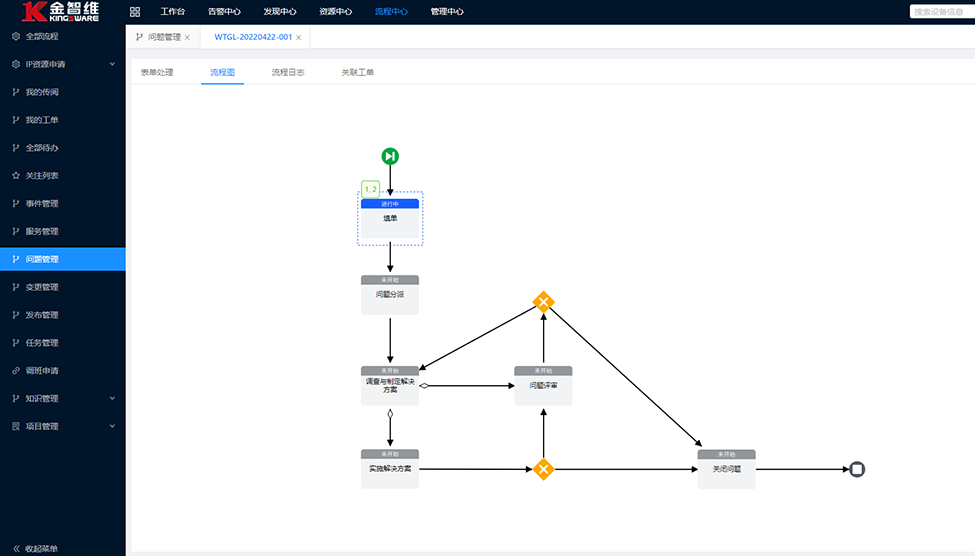
Task: Open 调班申请 sidebar item
Action: tap(63, 371)
